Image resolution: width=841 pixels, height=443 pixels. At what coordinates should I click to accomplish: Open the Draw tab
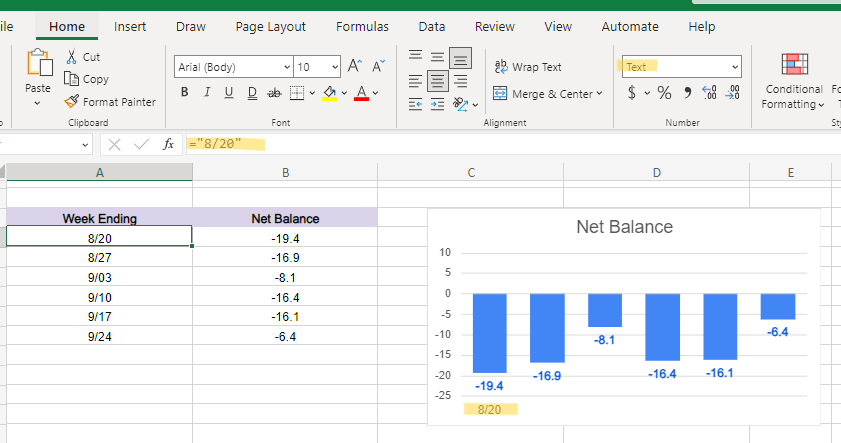191,26
